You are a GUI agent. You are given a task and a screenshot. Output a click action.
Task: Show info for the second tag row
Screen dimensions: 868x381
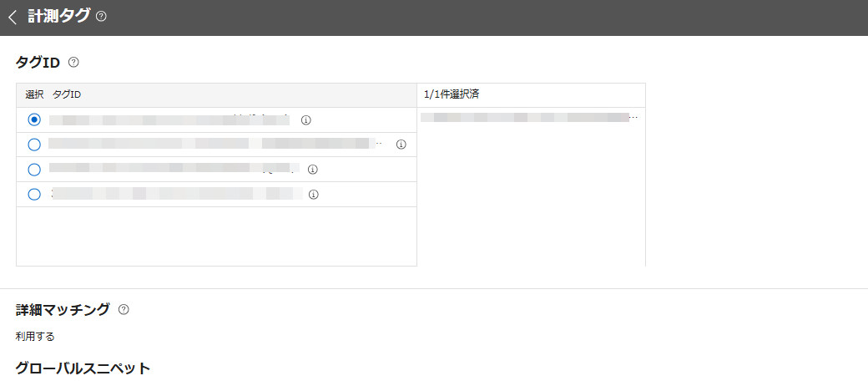(401, 145)
